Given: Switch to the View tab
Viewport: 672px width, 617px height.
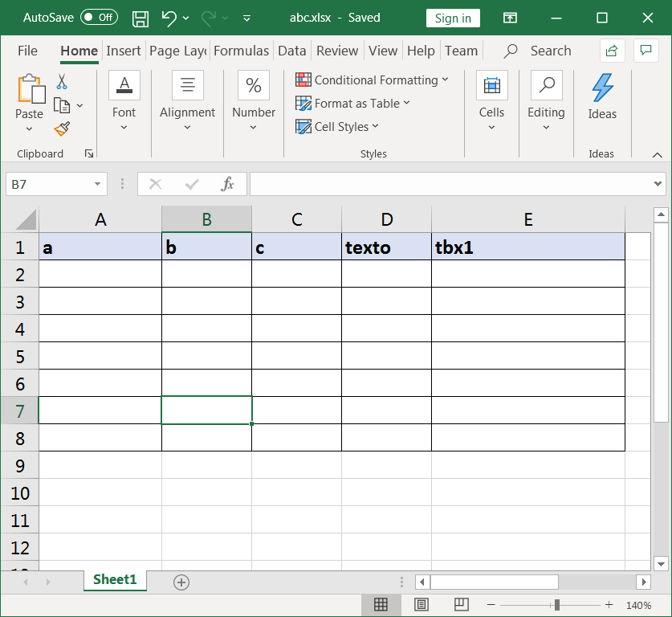Looking at the screenshot, I should 383,51.
